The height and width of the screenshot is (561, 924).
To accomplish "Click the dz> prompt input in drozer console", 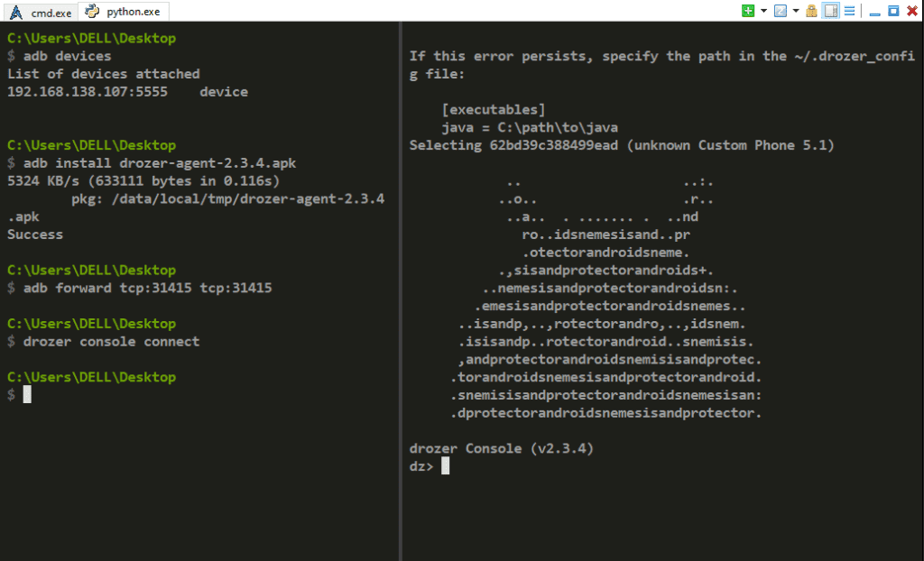I will coord(445,466).
